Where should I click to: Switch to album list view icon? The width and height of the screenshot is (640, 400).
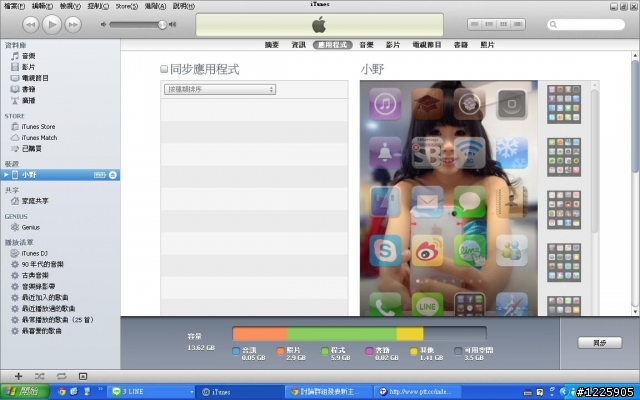click(489, 24)
